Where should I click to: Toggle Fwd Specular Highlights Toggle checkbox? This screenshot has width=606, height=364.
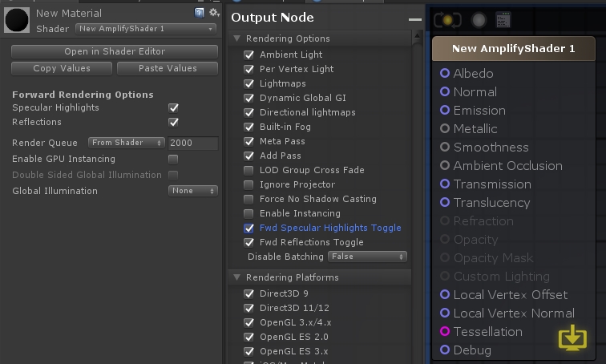tap(248, 228)
